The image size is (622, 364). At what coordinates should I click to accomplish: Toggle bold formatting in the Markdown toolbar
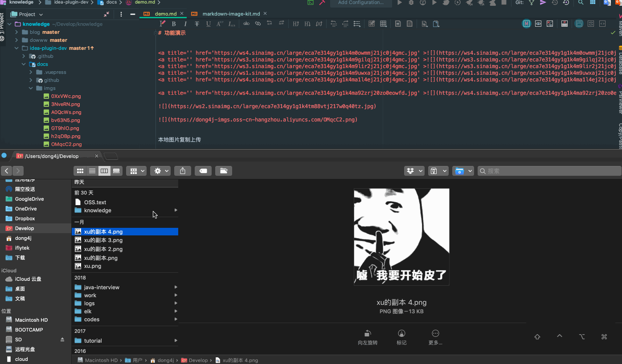coord(174,24)
